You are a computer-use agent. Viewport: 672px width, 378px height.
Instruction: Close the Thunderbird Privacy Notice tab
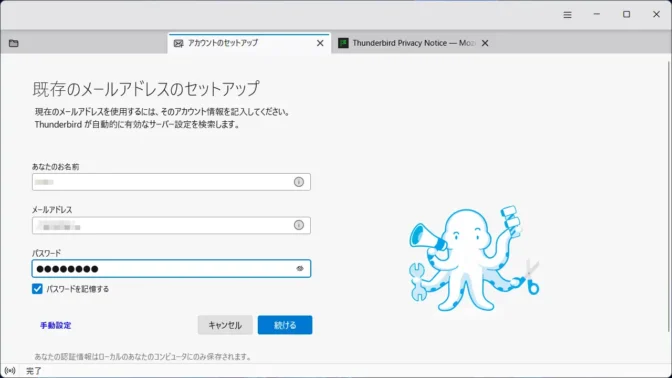485,43
